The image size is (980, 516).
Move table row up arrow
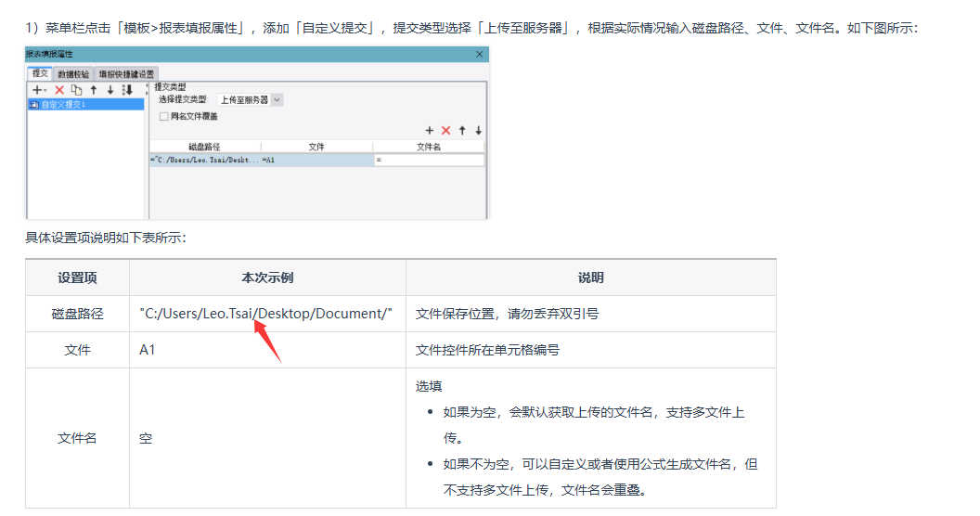tap(462, 131)
